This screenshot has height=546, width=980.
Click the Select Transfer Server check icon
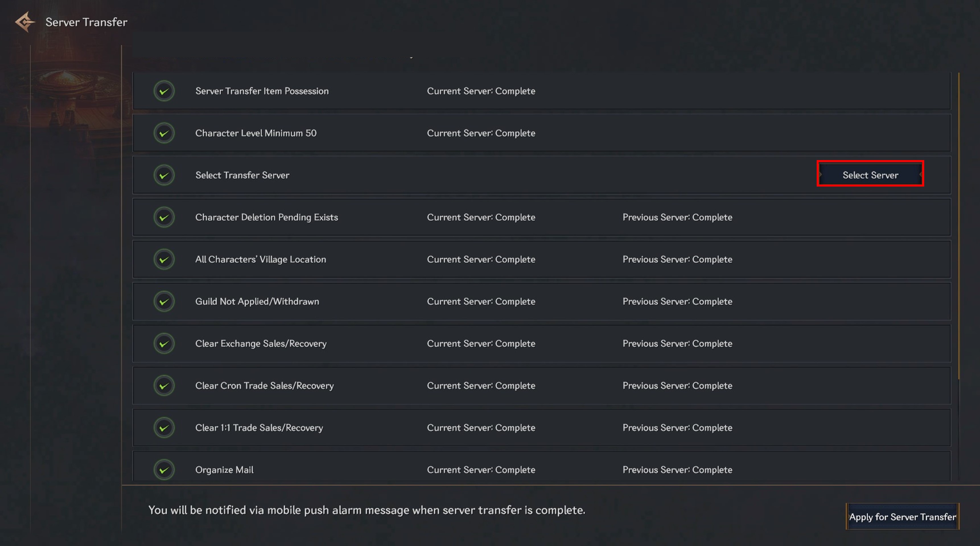point(164,175)
